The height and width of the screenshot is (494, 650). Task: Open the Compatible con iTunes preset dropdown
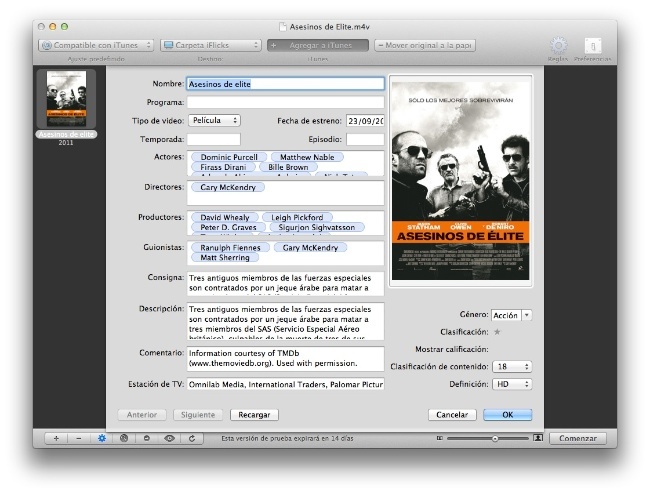pos(96,45)
